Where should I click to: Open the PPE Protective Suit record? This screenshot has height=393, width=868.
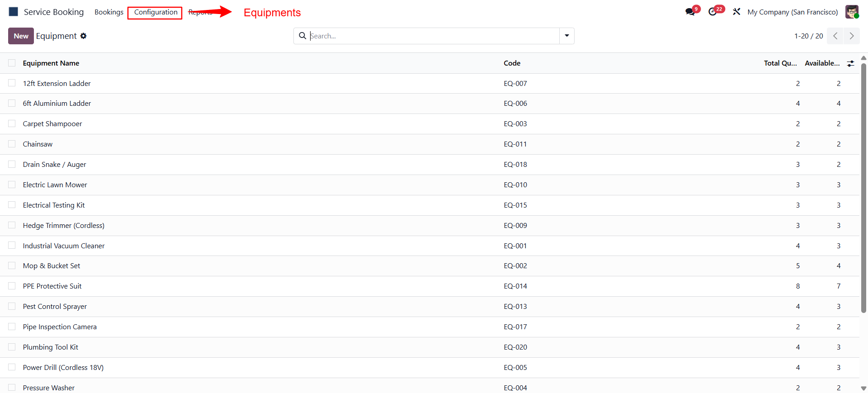coord(52,286)
